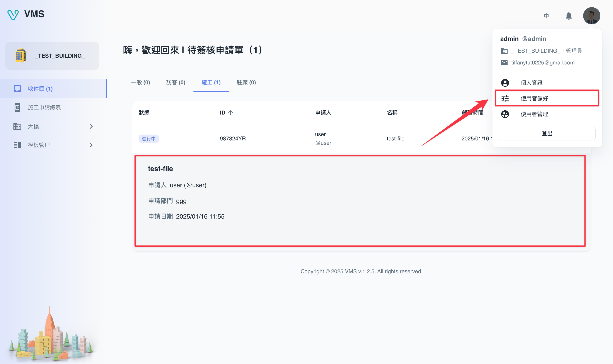Screen dimensions: 613x364
Task: Expand the 大樓 sidebar chevron
Action: (91, 126)
